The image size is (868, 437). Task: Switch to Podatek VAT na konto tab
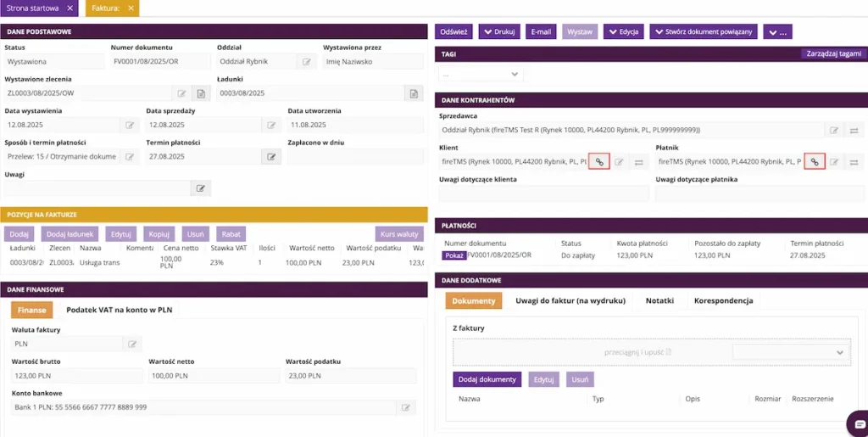[119, 310]
